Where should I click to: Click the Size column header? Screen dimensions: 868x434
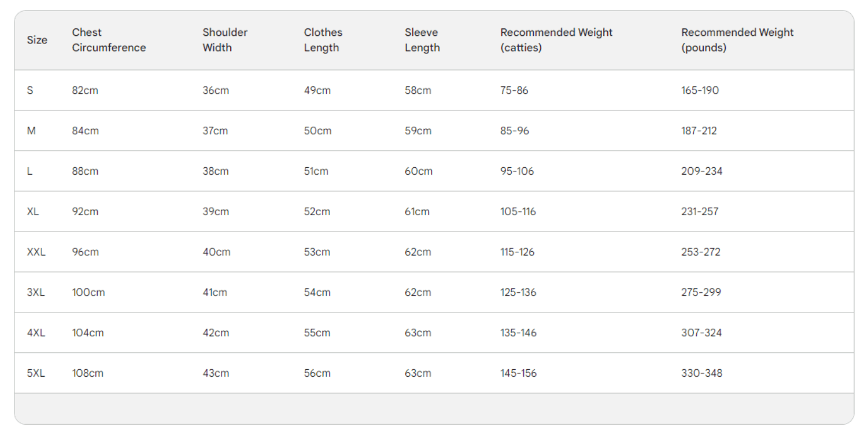point(37,40)
